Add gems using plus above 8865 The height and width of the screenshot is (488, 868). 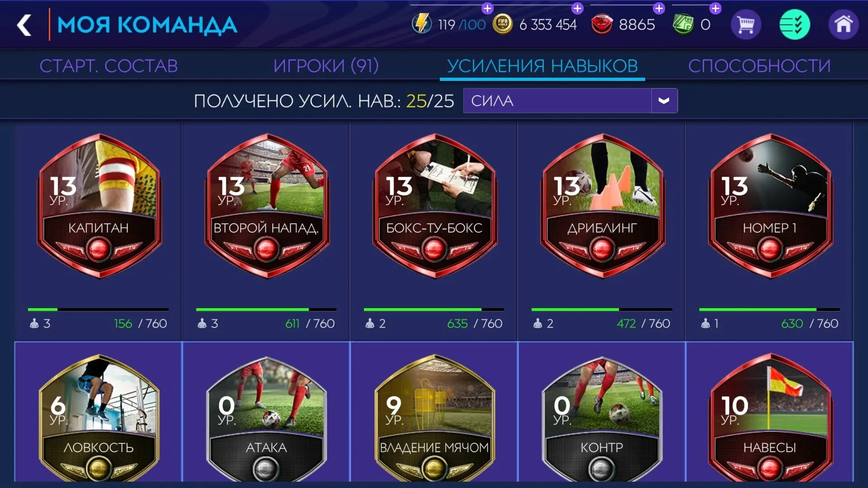coord(659,8)
